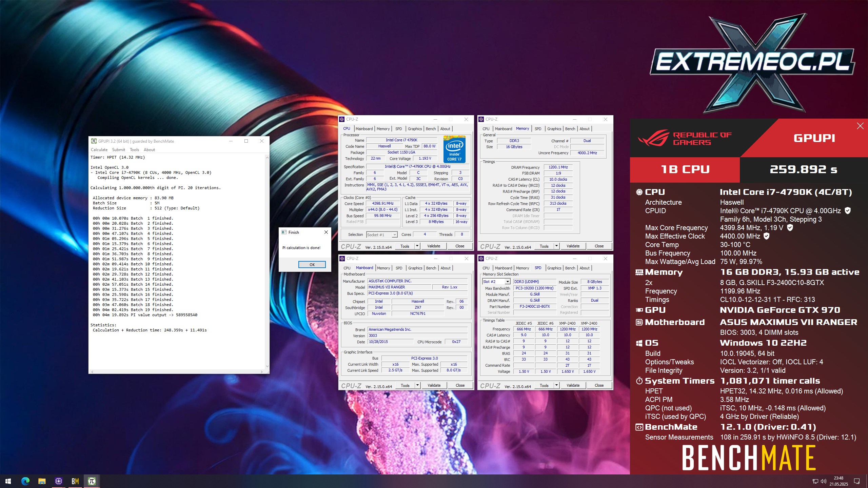
Task: Switch to CPU-Z taskbar icon
Action: tap(59, 481)
